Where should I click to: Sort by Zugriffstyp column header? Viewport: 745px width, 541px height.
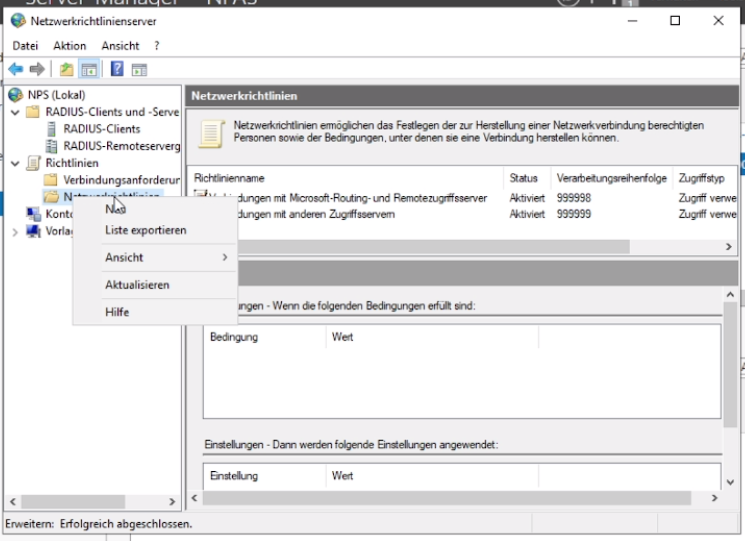pyautogui.click(x=705, y=178)
